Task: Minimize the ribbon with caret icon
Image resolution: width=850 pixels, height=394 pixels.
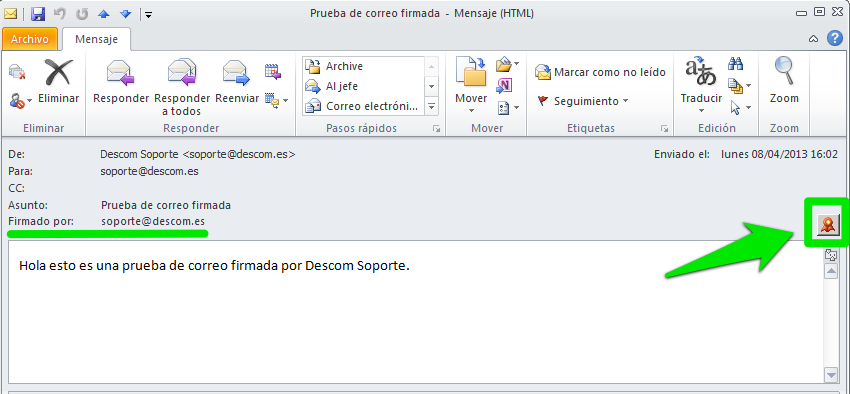Action: click(x=813, y=39)
